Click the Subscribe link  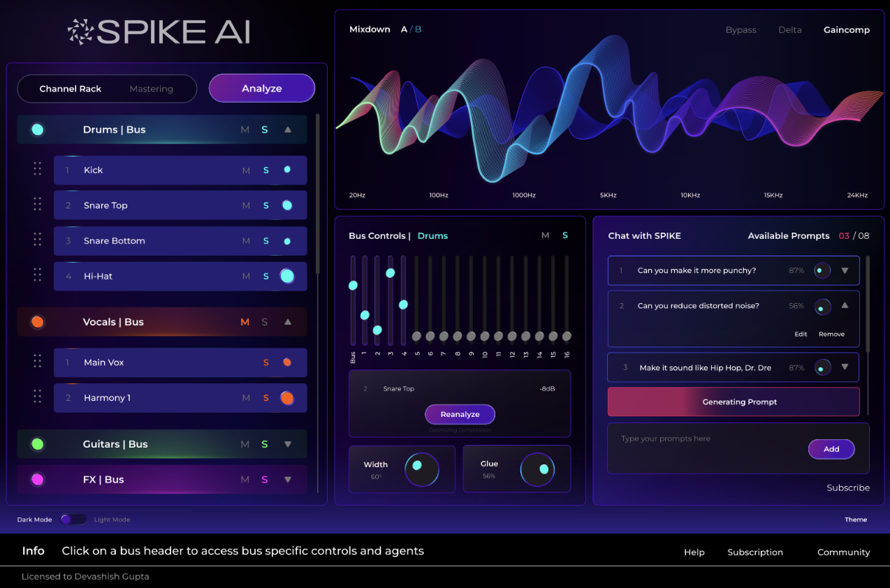[x=847, y=487]
